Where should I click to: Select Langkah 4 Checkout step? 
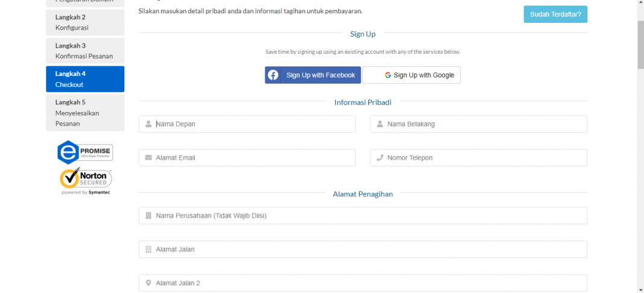point(85,79)
